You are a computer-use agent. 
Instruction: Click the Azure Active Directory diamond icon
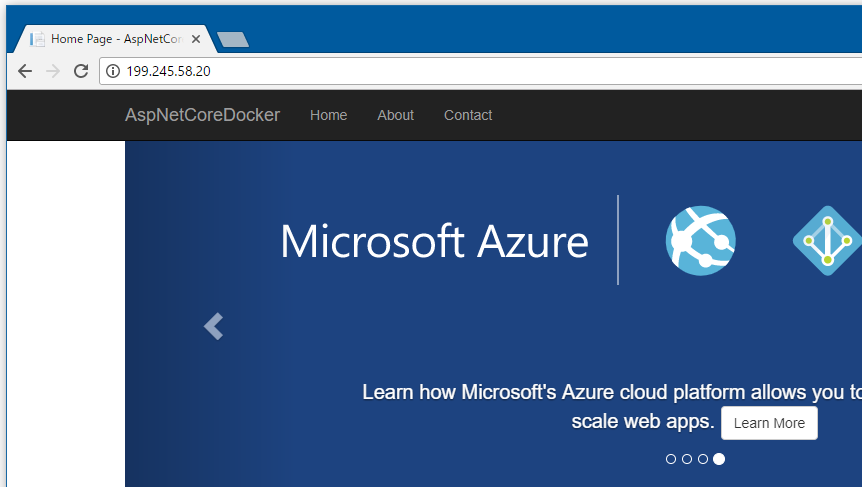(x=827, y=241)
